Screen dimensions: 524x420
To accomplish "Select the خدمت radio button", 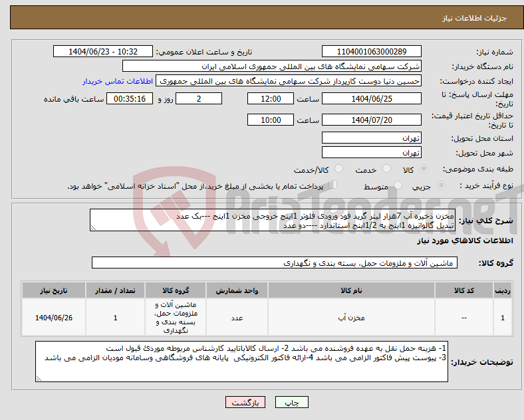I will [386, 169].
